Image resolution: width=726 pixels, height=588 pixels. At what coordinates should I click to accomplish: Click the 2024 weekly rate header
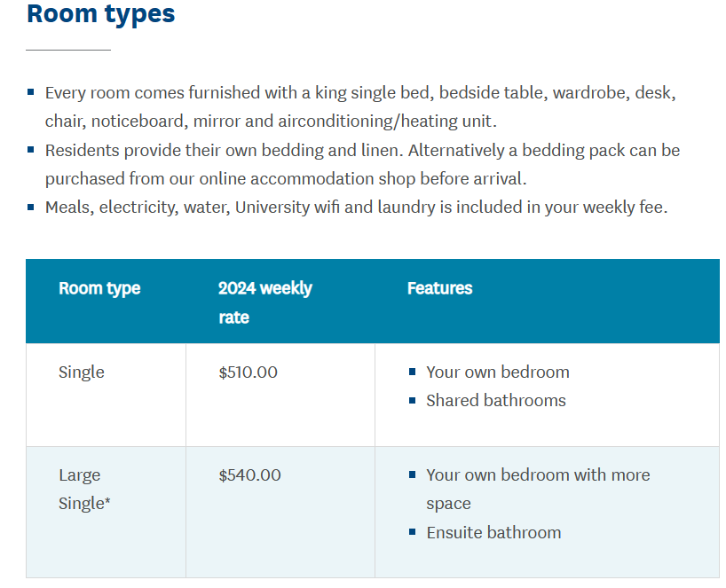(264, 302)
